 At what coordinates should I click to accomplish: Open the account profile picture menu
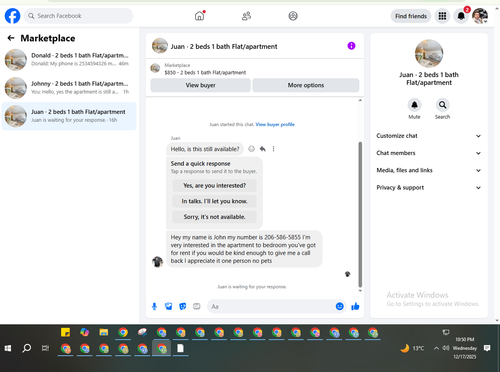click(480, 16)
